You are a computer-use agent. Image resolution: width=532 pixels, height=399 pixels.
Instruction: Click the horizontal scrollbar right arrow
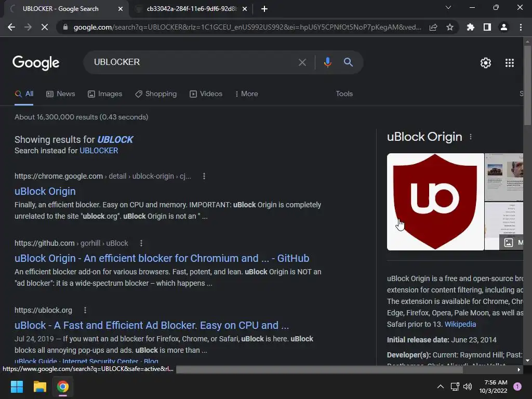[x=519, y=370]
